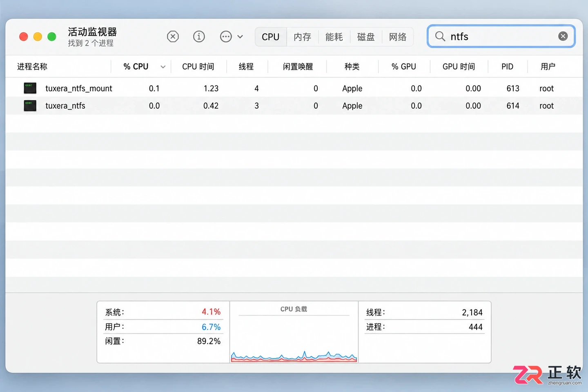Sort by PID column header
This screenshot has width=588, height=392.
pyautogui.click(x=508, y=67)
